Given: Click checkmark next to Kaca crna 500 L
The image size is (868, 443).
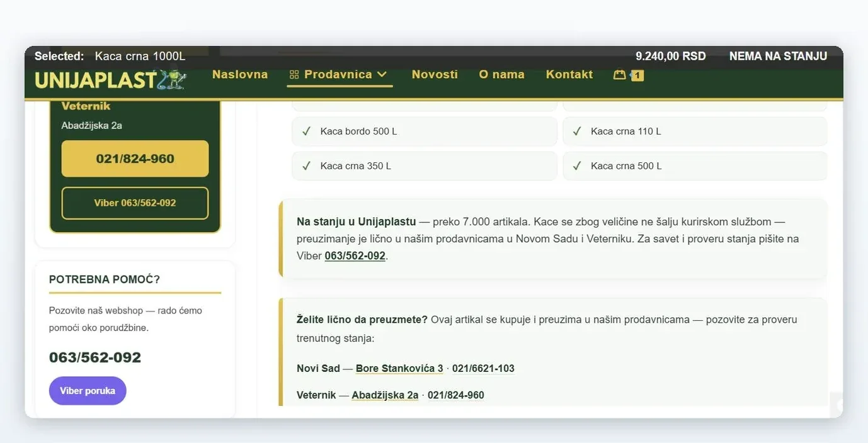Looking at the screenshot, I should [x=577, y=165].
